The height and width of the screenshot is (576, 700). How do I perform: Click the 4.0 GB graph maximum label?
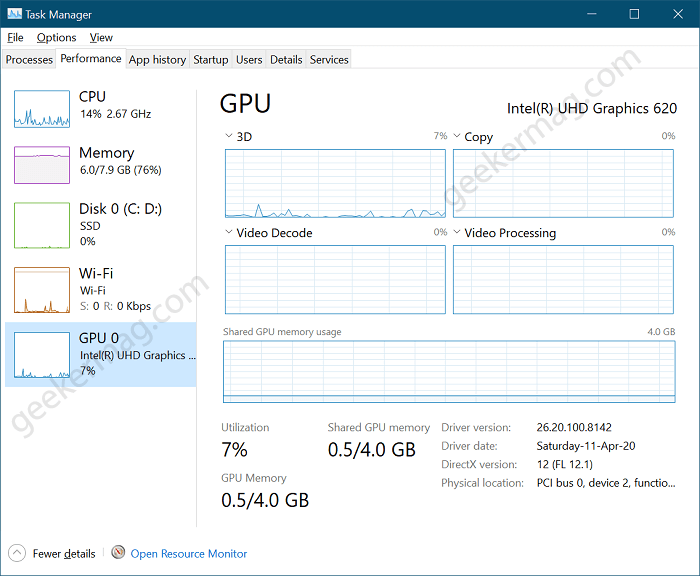pos(661,332)
